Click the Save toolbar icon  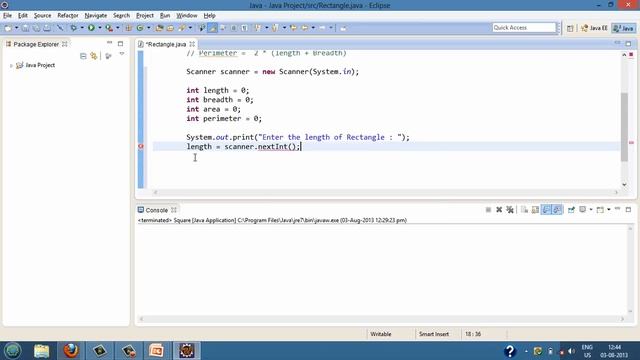(25, 28)
